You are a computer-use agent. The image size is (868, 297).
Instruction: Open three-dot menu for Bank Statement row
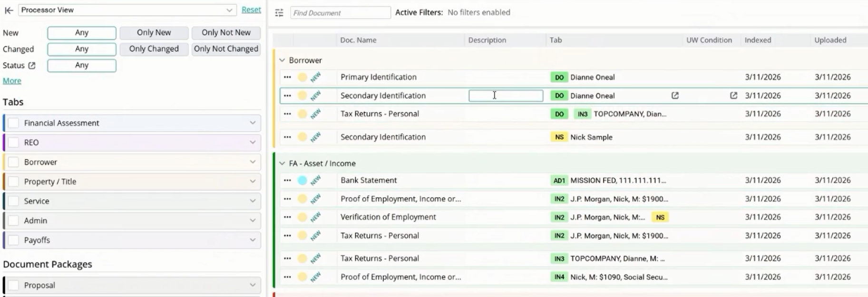point(287,181)
